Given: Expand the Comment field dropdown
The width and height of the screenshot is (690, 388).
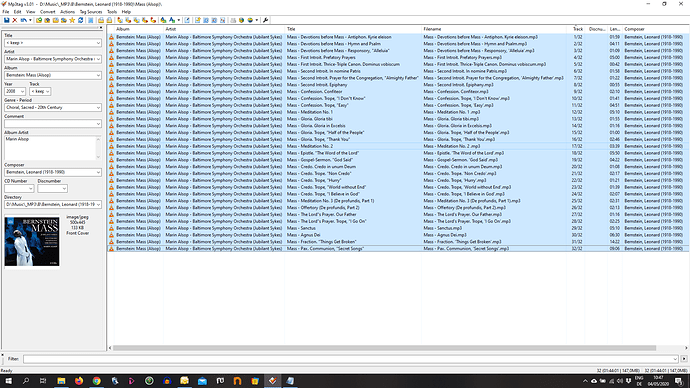Looking at the screenshot, I should (x=98, y=124).
